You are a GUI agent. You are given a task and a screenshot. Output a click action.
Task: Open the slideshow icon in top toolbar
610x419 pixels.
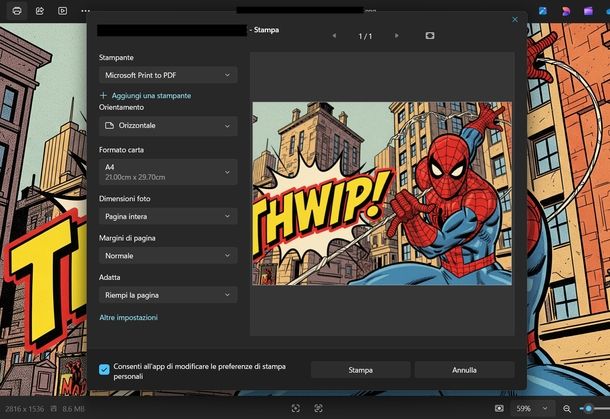[62, 11]
